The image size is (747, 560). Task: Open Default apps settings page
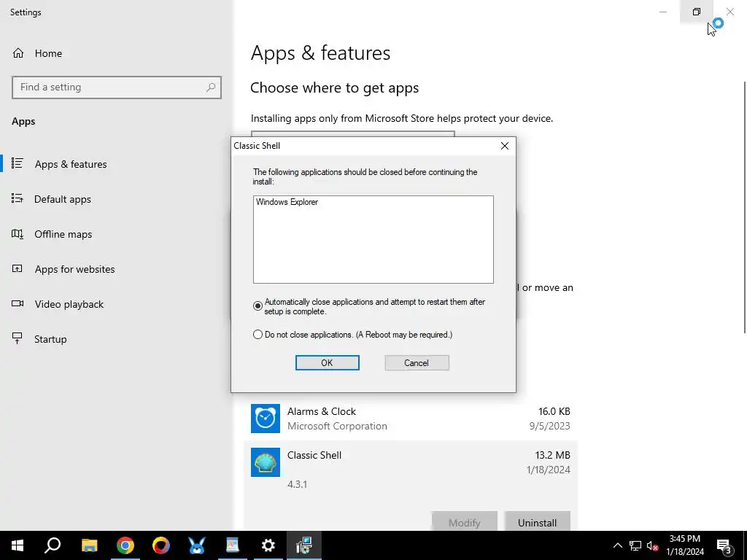(x=63, y=199)
